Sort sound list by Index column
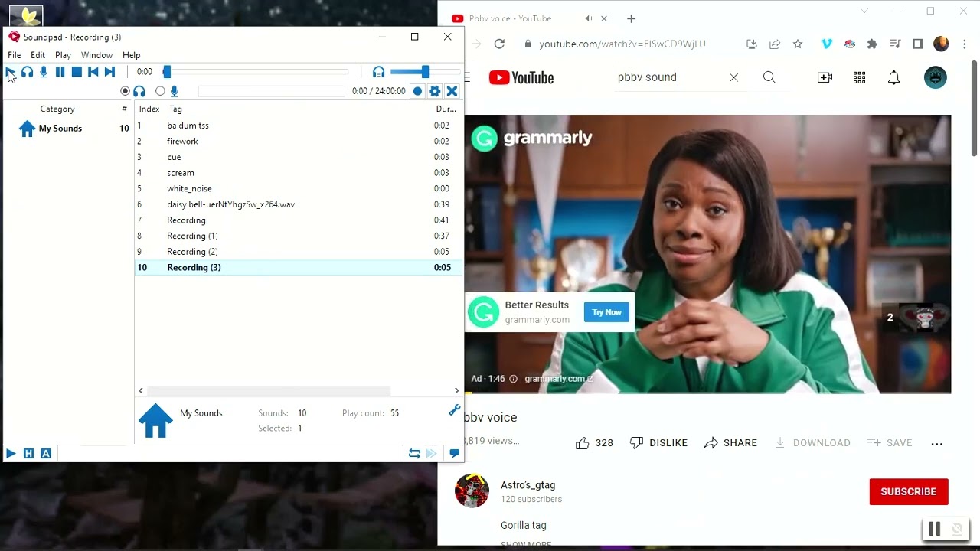Viewport: 980px width, 551px height. click(x=149, y=109)
